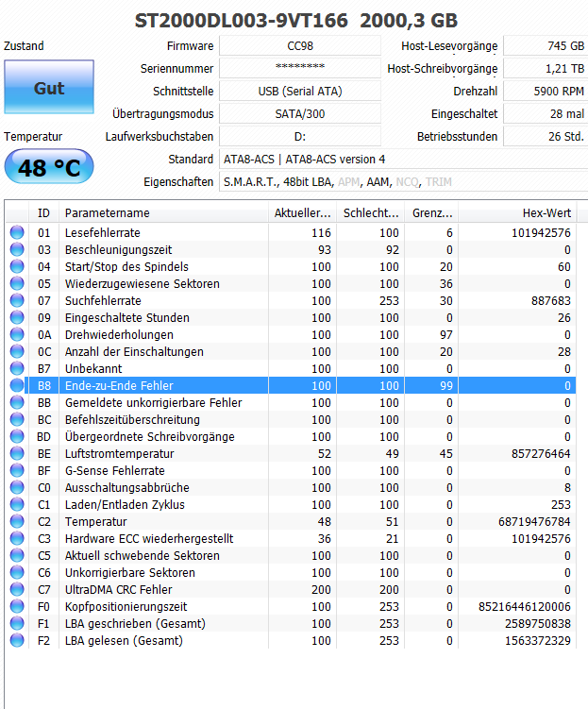Screen dimensions: 588x709
Task: Click the status orb for Luftstromtemperatur
Action: point(17,453)
